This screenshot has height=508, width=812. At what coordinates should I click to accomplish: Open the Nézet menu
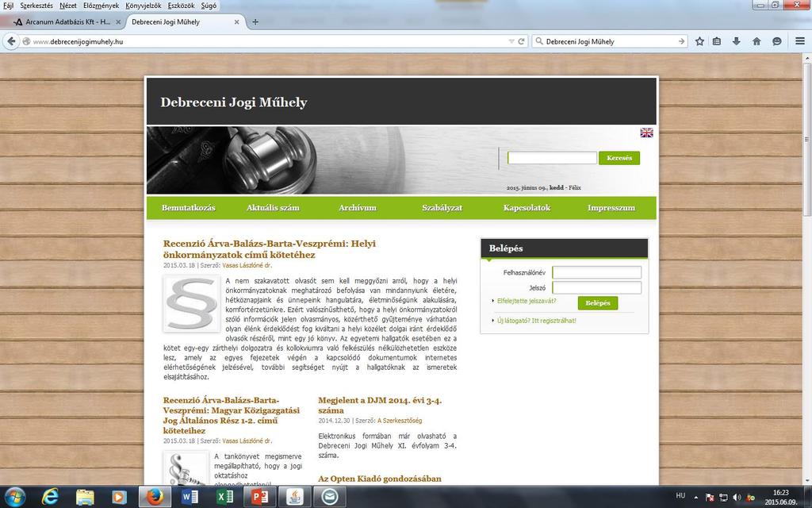tap(68, 6)
